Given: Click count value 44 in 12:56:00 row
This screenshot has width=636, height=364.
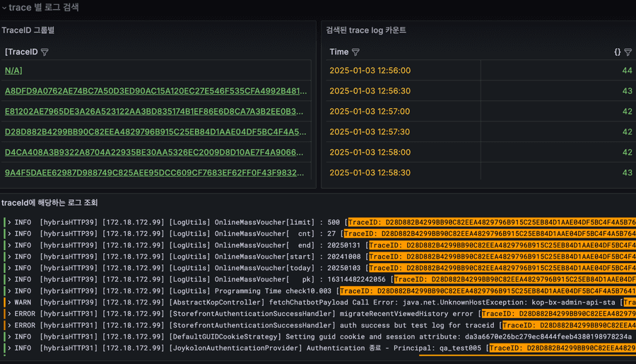Looking at the screenshot, I should pyautogui.click(x=627, y=71).
